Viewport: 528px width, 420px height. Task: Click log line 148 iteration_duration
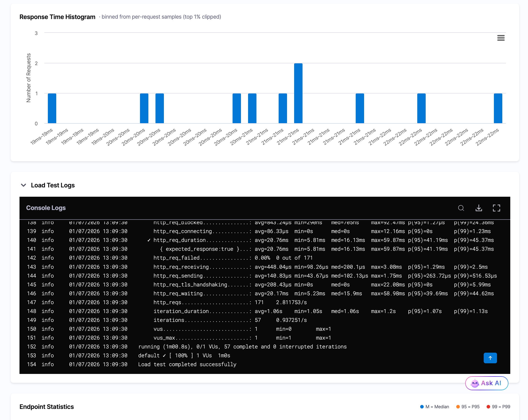tap(265, 311)
